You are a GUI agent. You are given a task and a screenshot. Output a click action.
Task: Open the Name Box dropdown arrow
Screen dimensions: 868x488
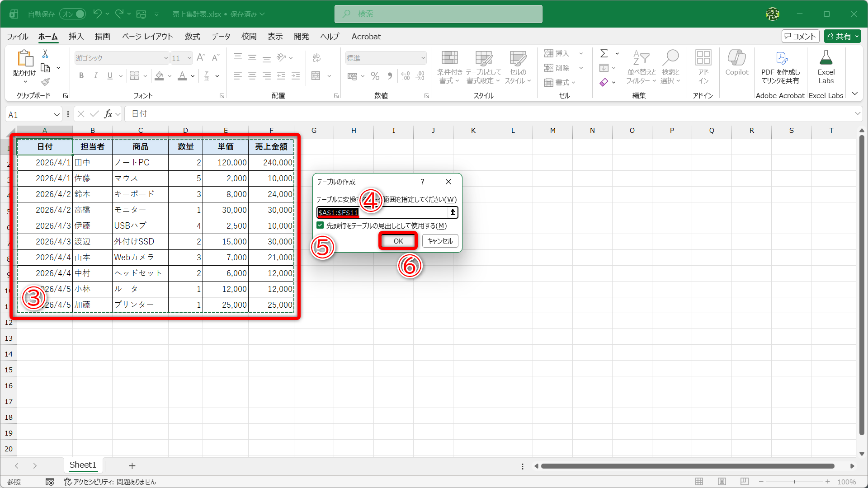coord(57,115)
